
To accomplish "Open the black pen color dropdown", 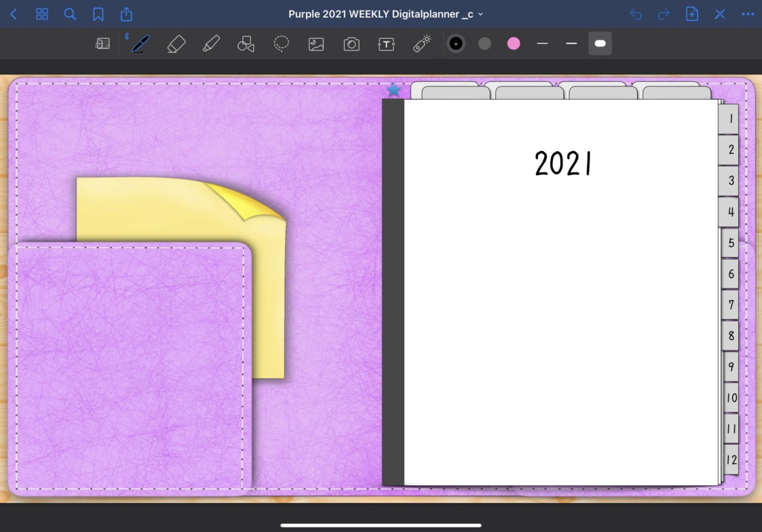I will pos(456,44).
